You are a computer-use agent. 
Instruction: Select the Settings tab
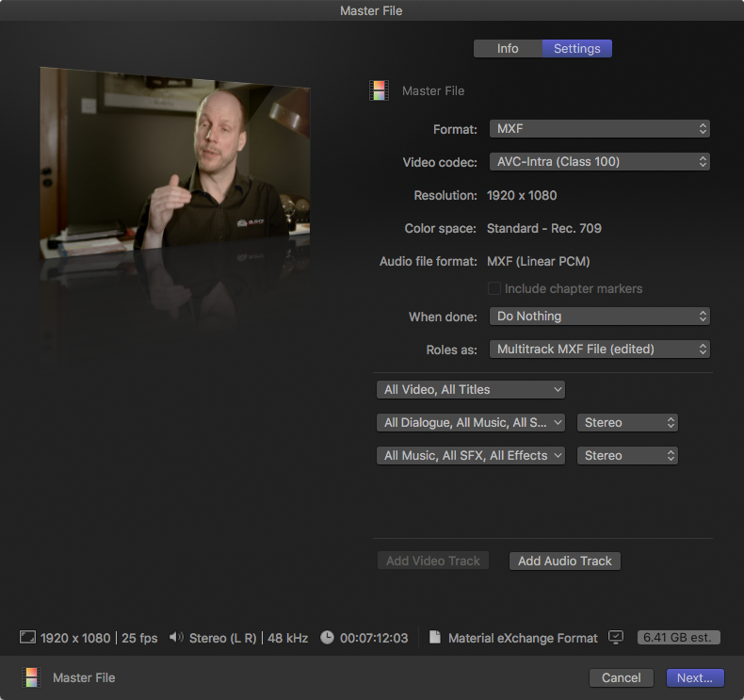[577, 48]
